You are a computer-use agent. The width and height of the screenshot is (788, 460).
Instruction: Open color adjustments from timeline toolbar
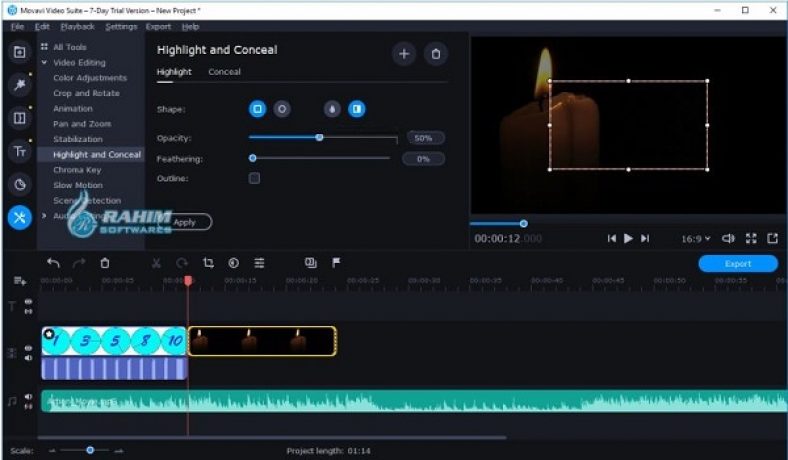tap(234, 262)
